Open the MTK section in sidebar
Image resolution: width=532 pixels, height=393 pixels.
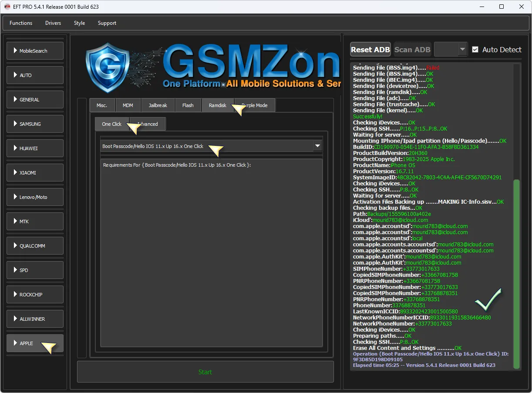(35, 222)
